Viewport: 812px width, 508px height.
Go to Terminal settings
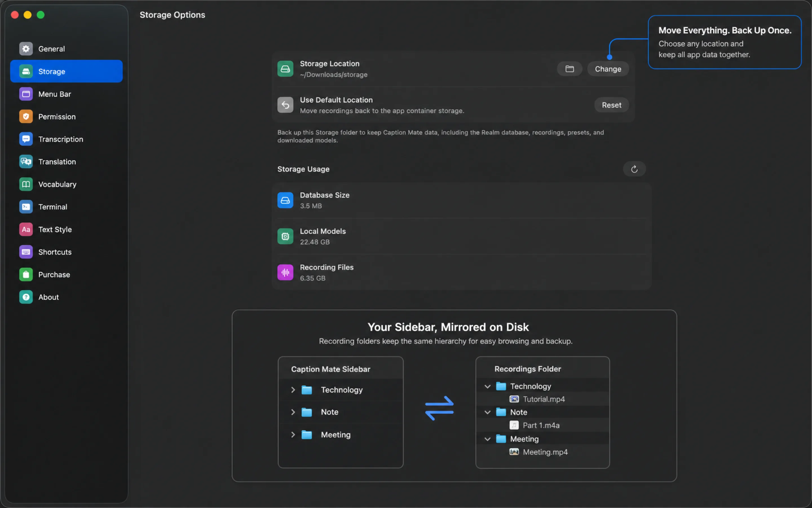pos(67,207)
